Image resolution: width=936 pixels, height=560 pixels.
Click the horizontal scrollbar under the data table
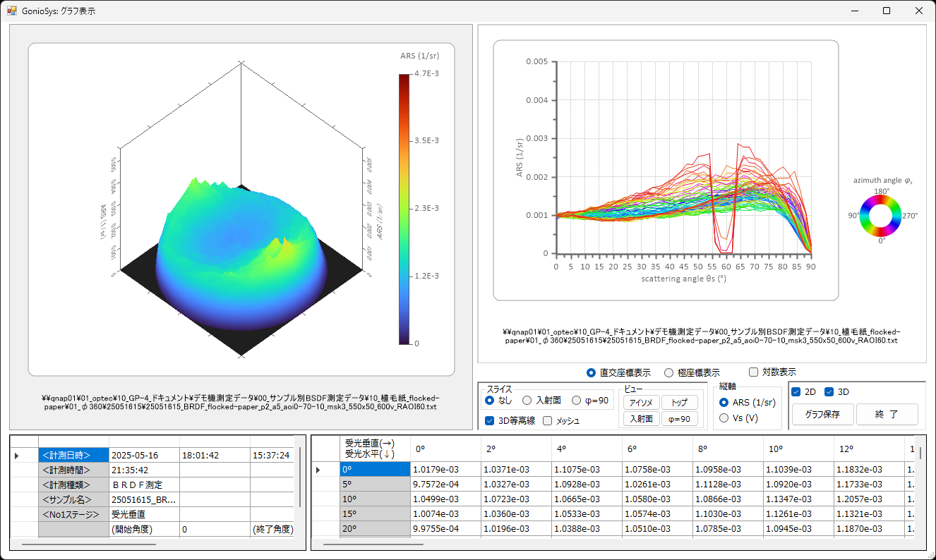373,544
